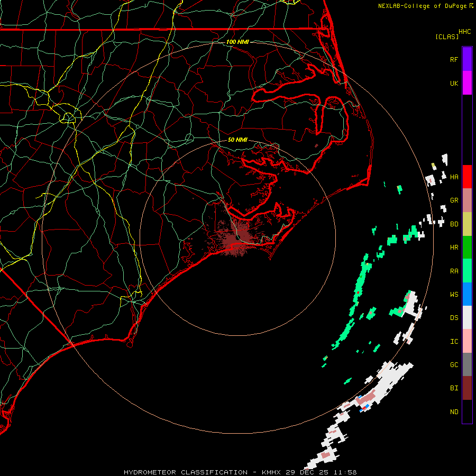This screenshot has height=476, width=476.
Task: Select the BD yellow legend block
Action: click(x=467, y=224)
